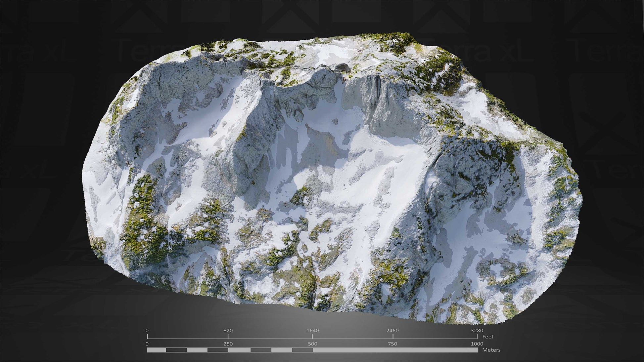Click the '750' meters scale label
644x362 pixels.
[x=392, y=344]
